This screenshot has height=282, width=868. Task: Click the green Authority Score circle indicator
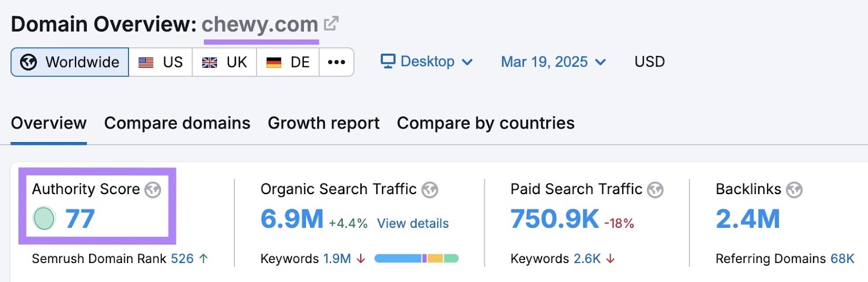(44, 219)
